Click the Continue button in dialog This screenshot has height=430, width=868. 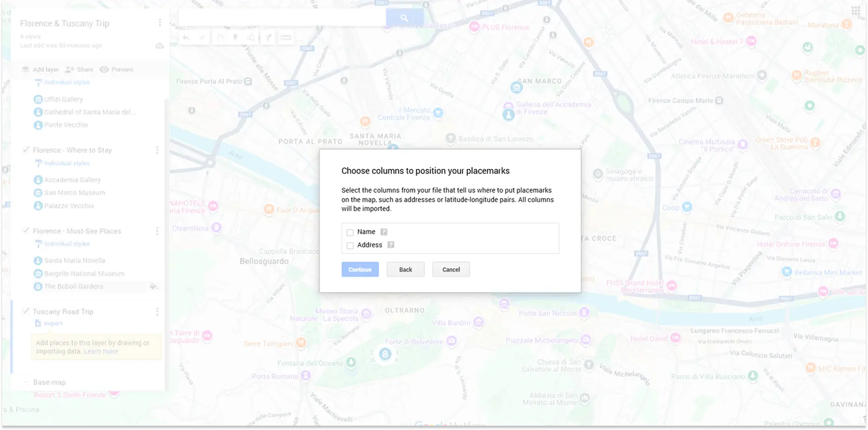[360, 270]
